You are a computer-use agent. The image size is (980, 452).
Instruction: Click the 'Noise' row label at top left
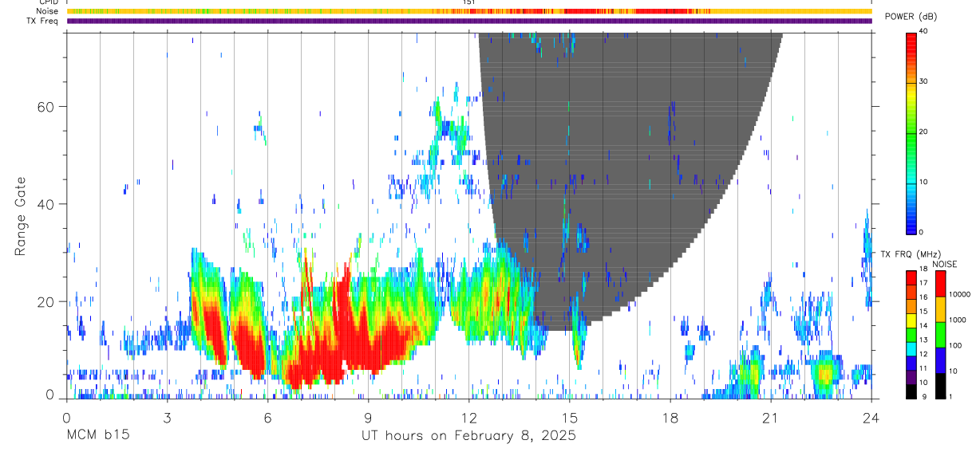coord(47,11)
